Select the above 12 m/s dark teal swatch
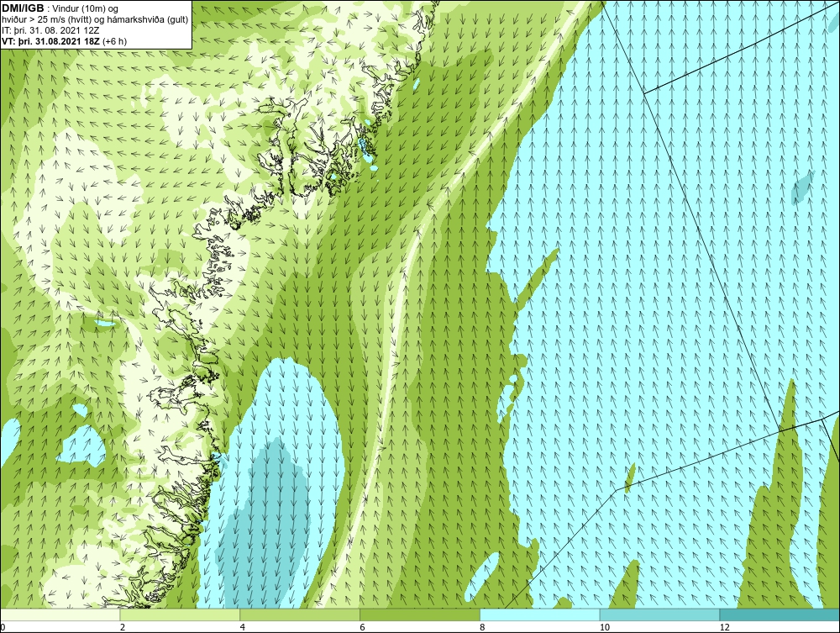Image resolution: width=840 pixels, height=633 pixels. tap(780, 615)
